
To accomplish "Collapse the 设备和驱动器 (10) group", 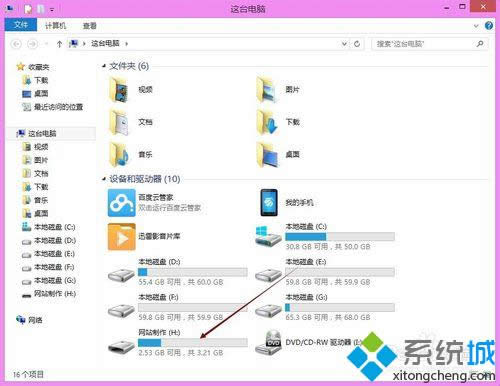I will [x=104, y=179].
